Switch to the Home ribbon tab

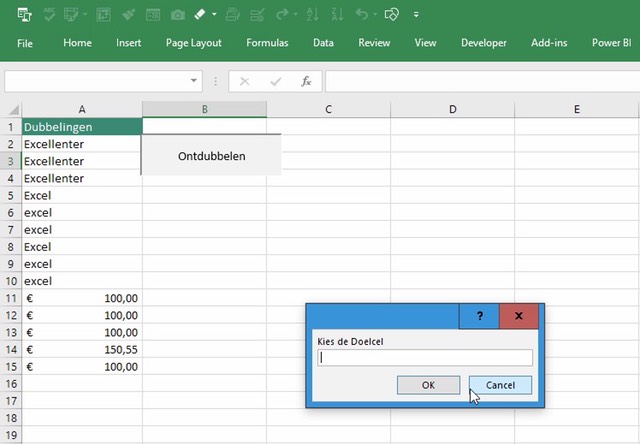coord(78,43)
